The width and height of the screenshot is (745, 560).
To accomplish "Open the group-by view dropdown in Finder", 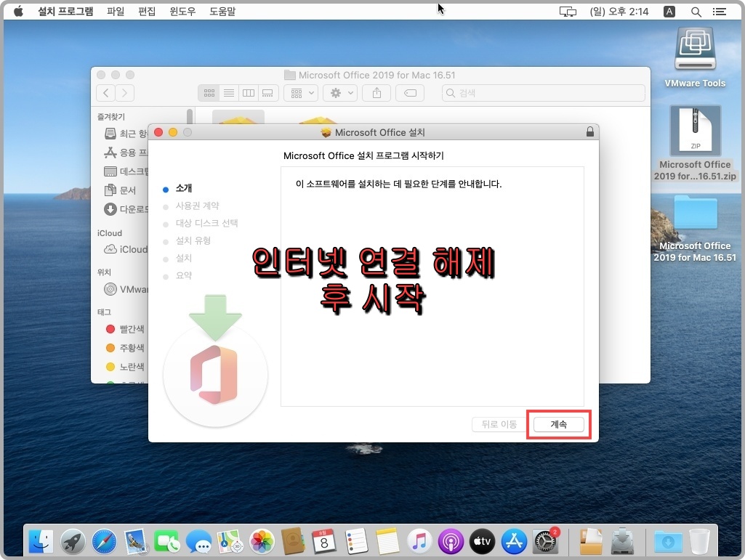I will click(x=300, y=93).
